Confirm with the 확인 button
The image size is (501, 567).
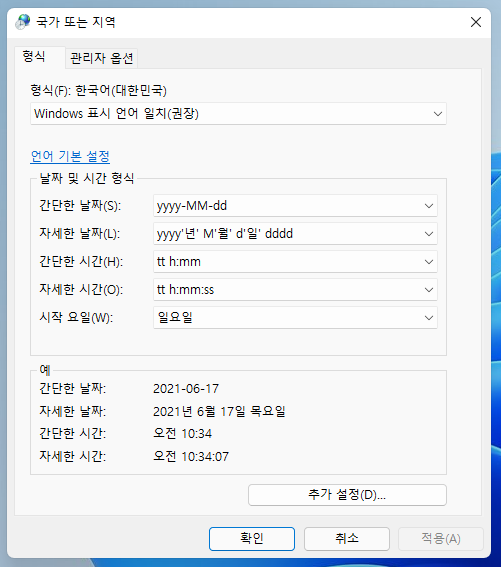point(252,538)
